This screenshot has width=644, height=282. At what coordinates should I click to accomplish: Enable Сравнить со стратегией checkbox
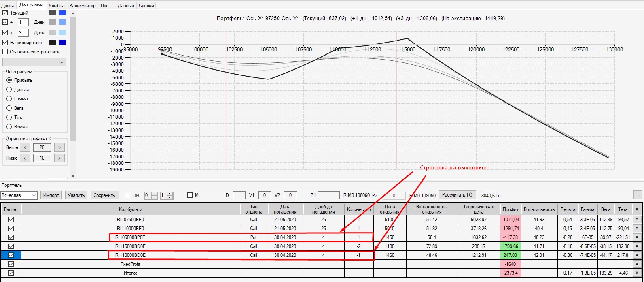click(x=5, y=52)
